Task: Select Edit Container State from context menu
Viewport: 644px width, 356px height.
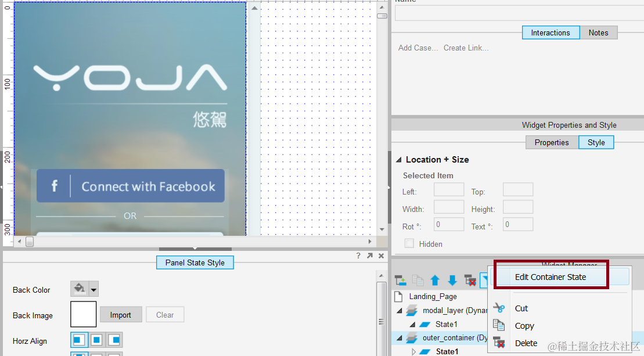Action: (551, 277)
